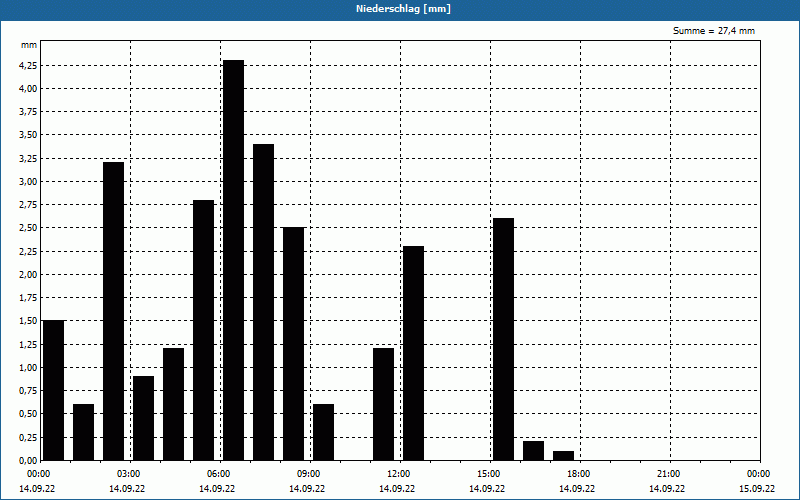Screen dimensions: 800x500
Task: Select the "2,75" y-axis label
Action: coord(28,205)
